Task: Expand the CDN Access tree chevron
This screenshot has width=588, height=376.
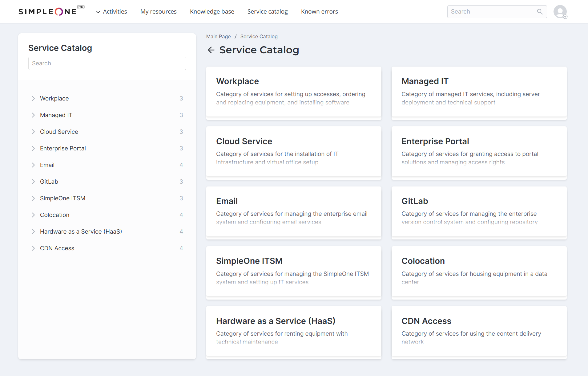Action: click(x=33, y=248)
